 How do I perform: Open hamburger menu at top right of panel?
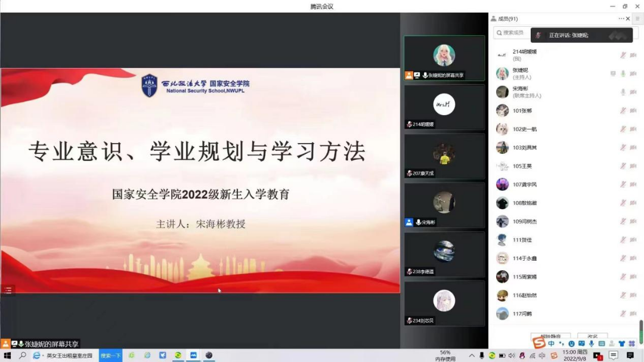point(637,18)
